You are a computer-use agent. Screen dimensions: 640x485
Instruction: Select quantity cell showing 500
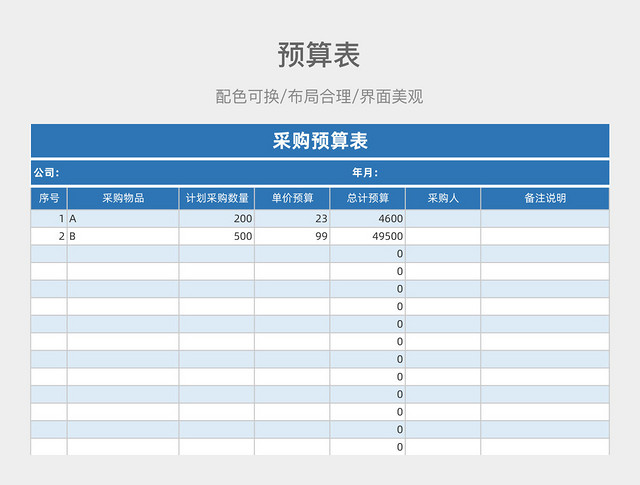(217, 236)
